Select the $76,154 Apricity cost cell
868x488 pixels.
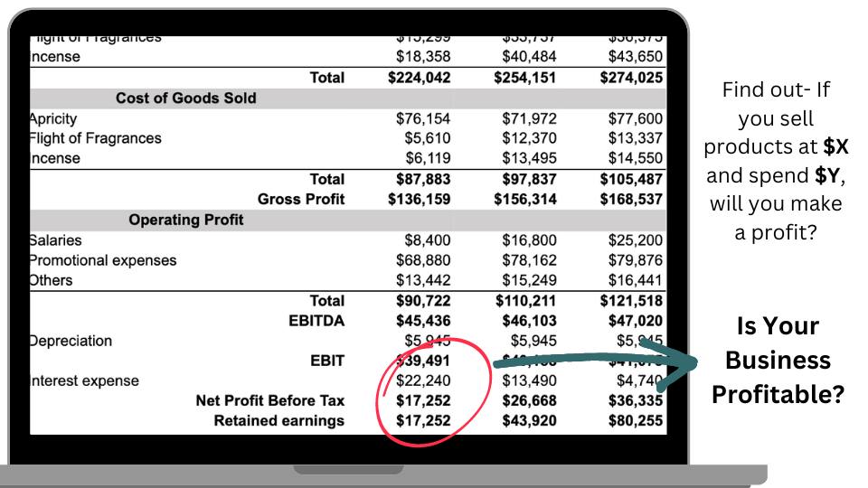(x=423, y=118)
